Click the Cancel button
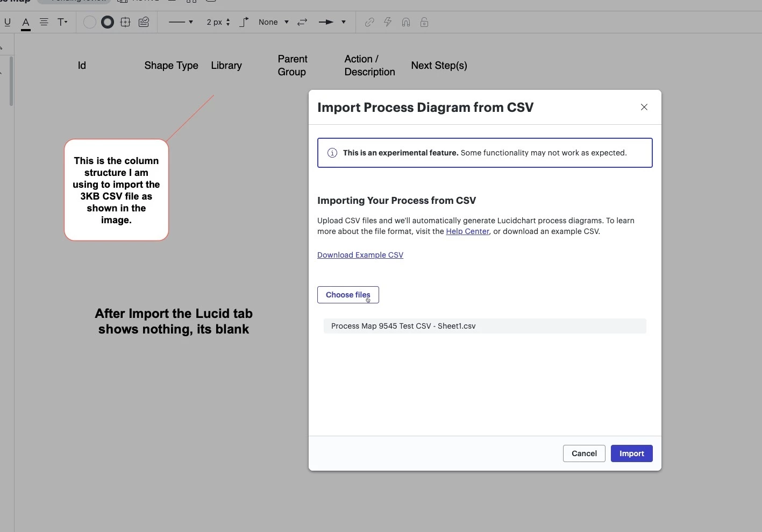The height and width of the screenshot is (532, 762). click(x=584, y=453)
